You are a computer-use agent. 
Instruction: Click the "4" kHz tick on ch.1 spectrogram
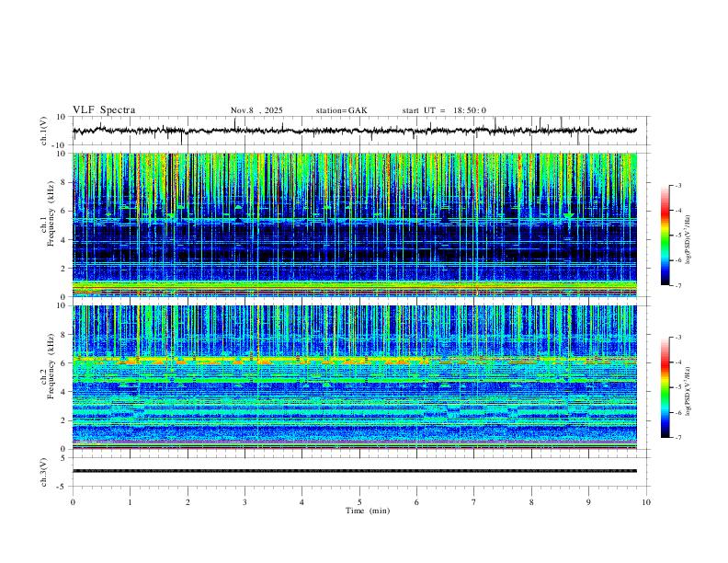pyautogui.click(x=64, y=239)
